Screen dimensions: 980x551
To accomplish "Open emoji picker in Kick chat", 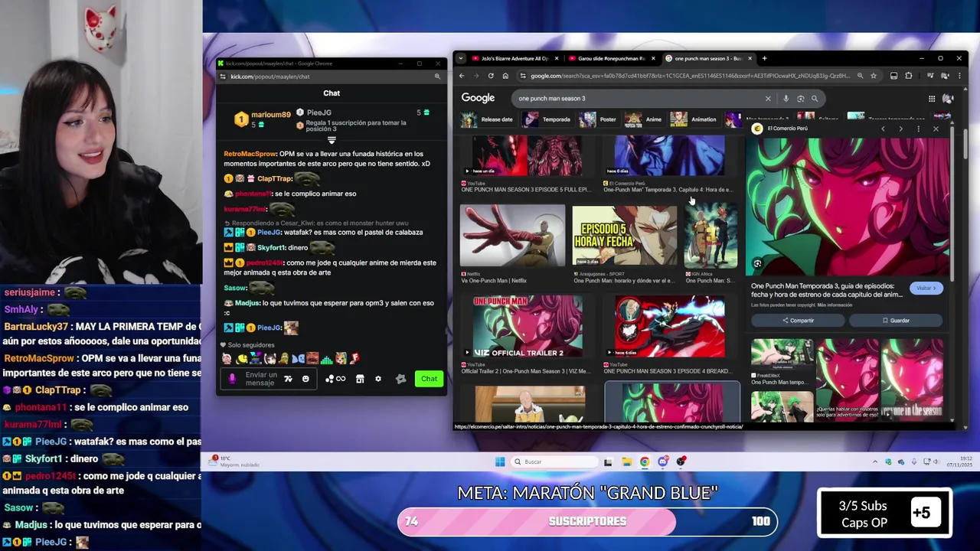I will point(305,379).
